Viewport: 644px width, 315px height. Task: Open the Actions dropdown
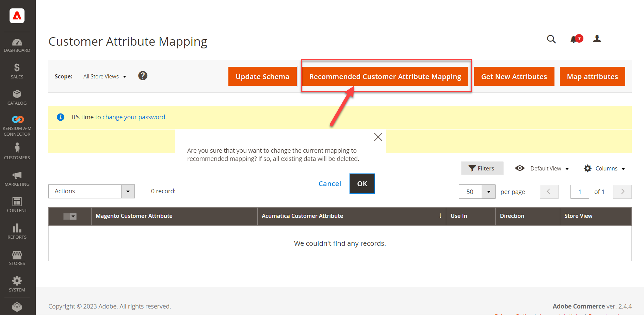coord(92,191)
